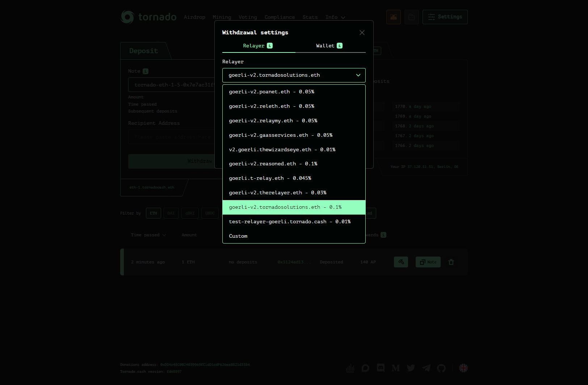Click the Note info icon

click(146, 71)
